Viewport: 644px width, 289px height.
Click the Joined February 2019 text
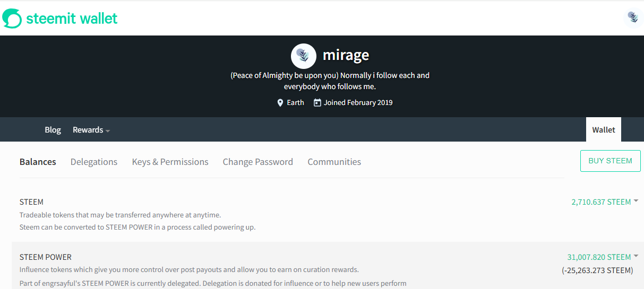click(x=358, y=103)
